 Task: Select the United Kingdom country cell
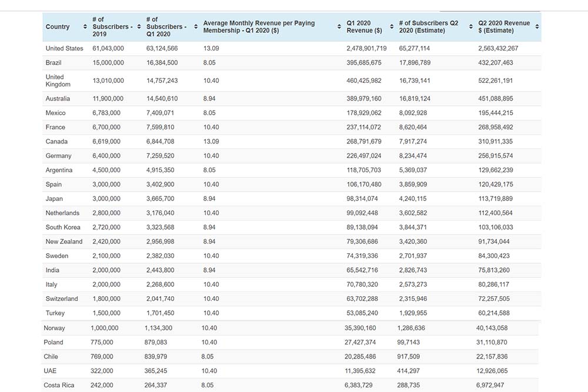58,81
